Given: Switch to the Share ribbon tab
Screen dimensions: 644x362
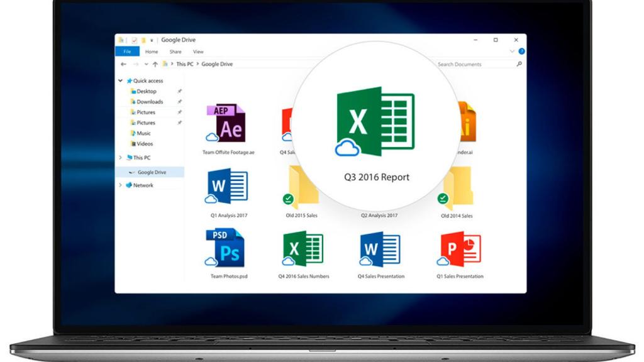Looking at the screenshot, I should pyautogui.click(x=175, y=52).
